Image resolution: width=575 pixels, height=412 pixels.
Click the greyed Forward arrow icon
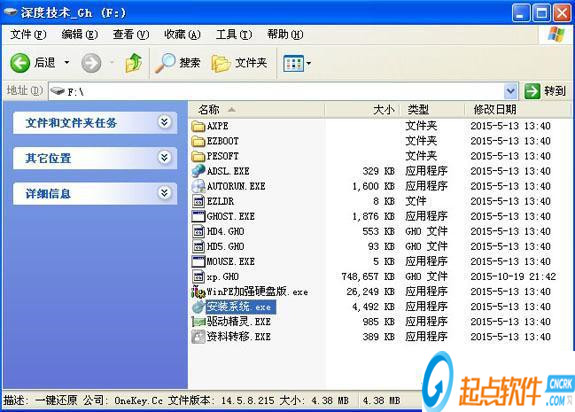91,63
